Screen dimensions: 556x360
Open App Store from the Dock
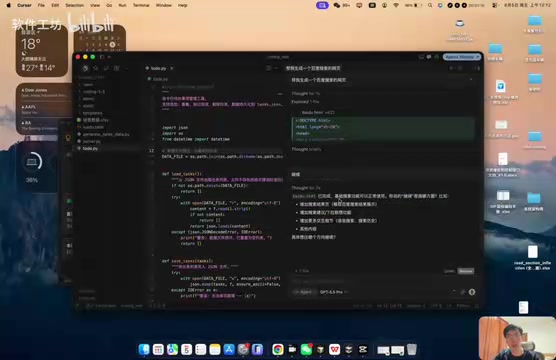(229, 349)
